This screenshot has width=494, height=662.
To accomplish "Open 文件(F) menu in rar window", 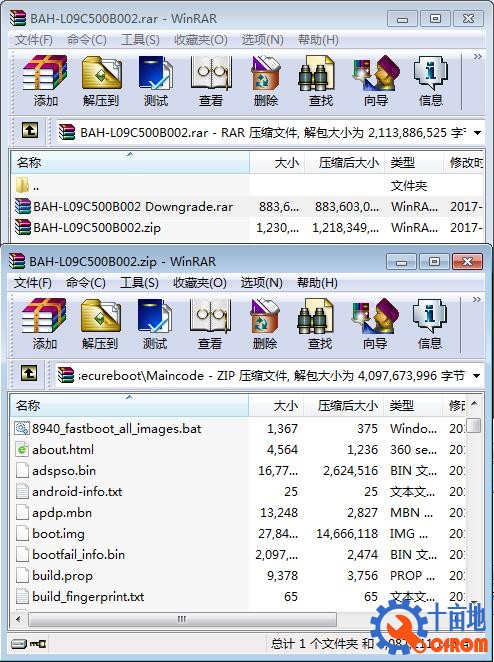I will click(x=34, y=40).
